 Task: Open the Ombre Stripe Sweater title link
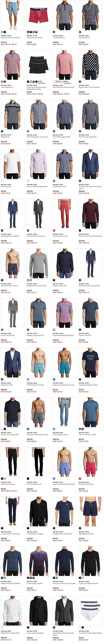coord(35,584)
